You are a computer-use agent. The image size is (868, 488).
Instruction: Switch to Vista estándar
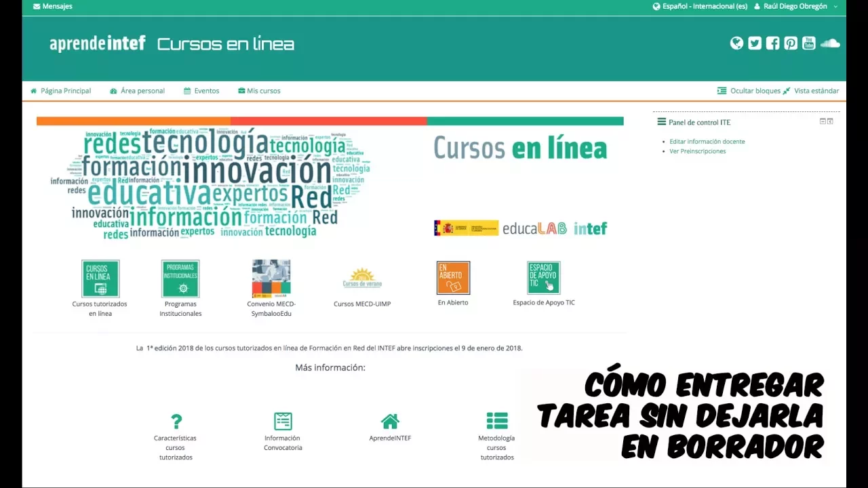point(810,91)
